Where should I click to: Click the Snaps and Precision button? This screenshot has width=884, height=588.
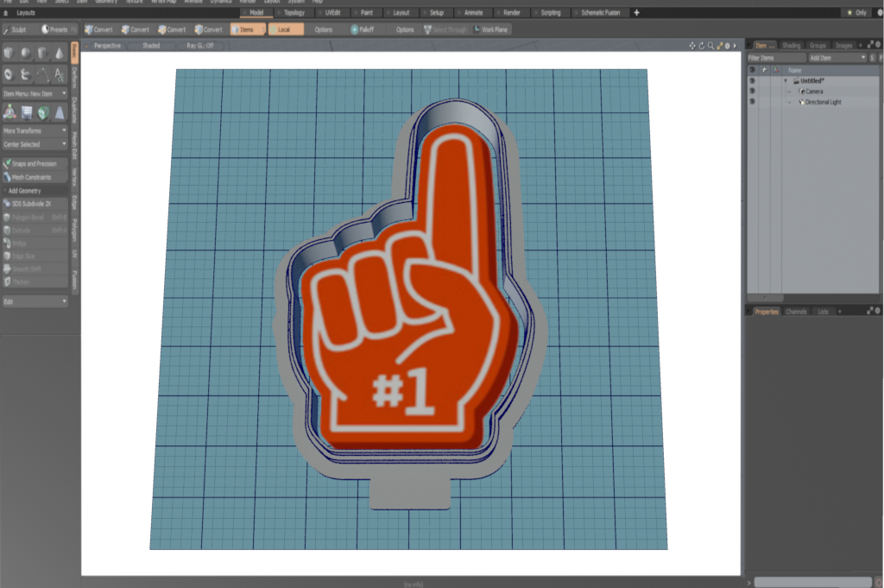[35, 163]
